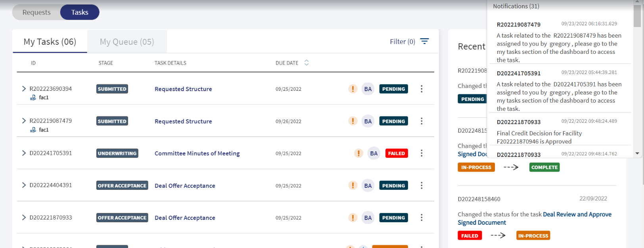The height and width of the screenshot is (248, 644).
Task: Switch to My Queue (05) tab
Action: [127, 42]
